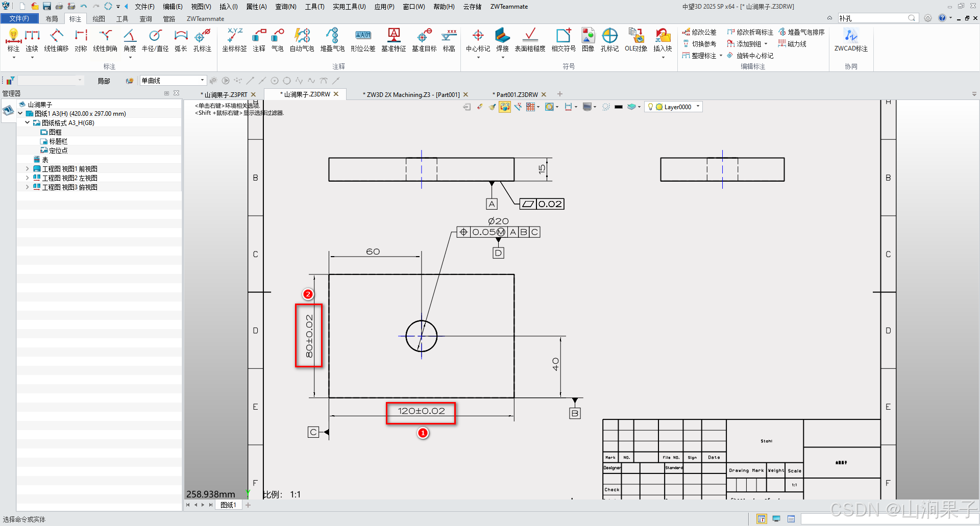Open the 形位公差 geometric tolerance tool

pos(363,40)
